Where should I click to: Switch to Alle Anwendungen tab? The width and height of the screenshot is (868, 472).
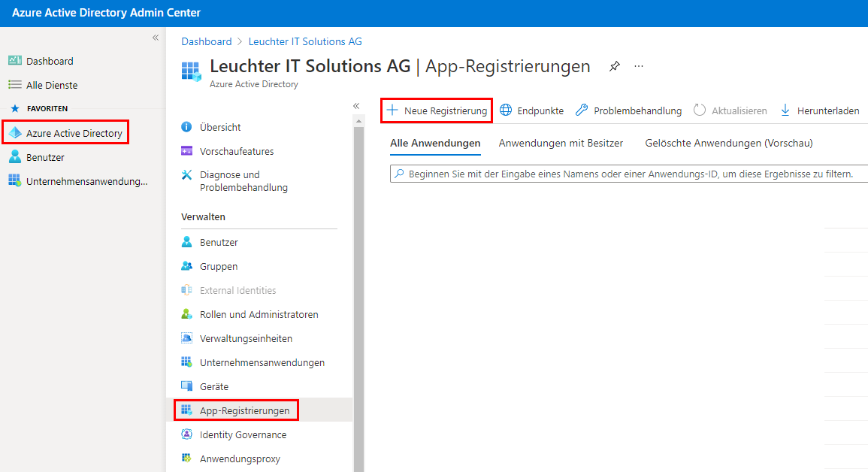[435, 143]
